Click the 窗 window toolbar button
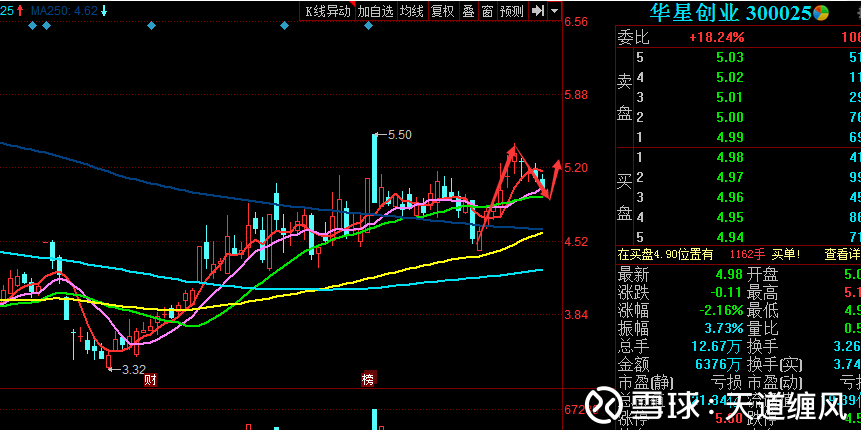This screenshot has height=430, width=861. (x=487, y=10)
